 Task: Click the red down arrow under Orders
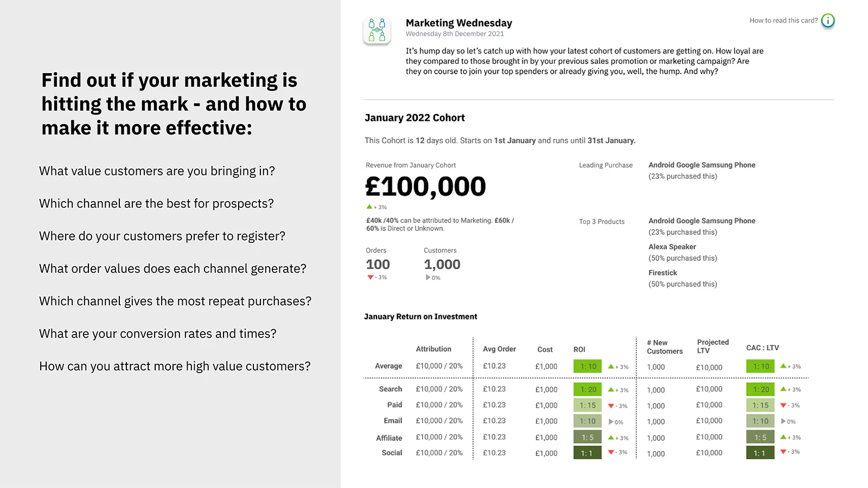point(371,277)
